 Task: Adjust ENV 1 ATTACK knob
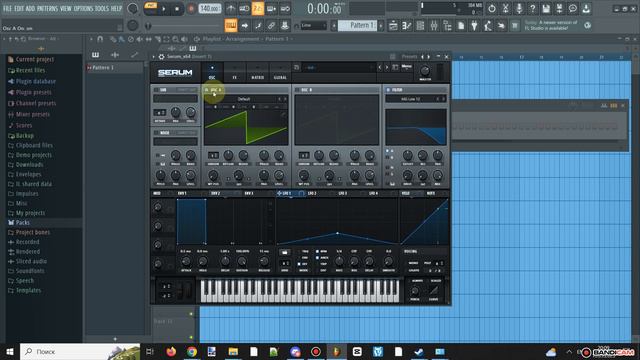(x=186, y=261)
